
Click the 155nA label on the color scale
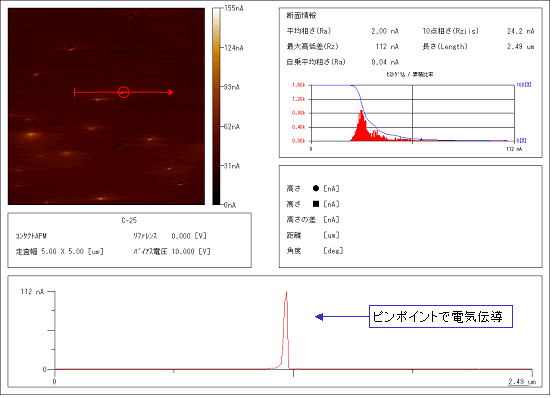[x=233, y=8]
